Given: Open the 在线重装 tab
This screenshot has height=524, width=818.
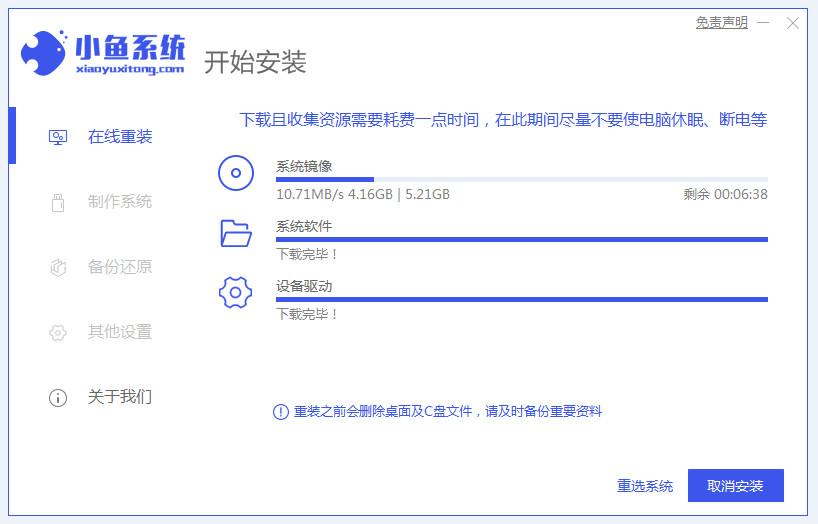Looking at the screenshot, I should click(x=120, y=137).
